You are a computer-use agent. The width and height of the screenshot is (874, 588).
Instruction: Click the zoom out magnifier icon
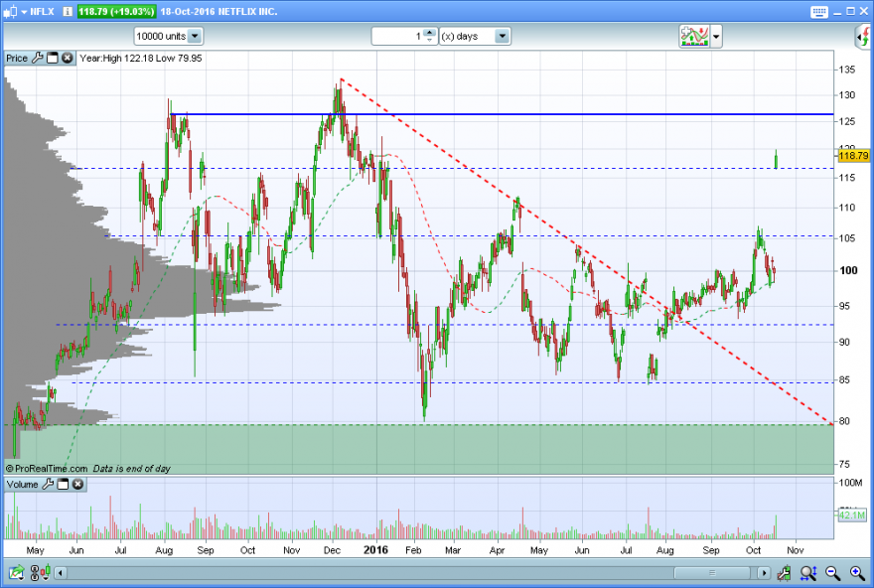pos(832,572)
